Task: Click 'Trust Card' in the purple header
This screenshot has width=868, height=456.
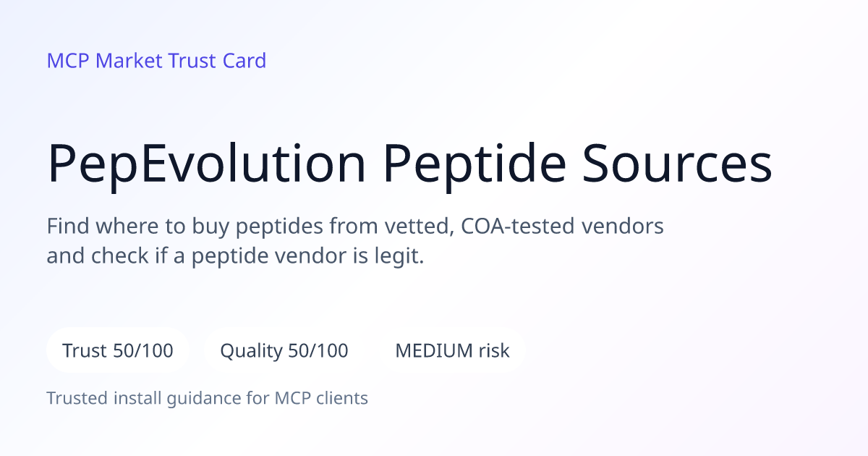Action: pos(217,61)
